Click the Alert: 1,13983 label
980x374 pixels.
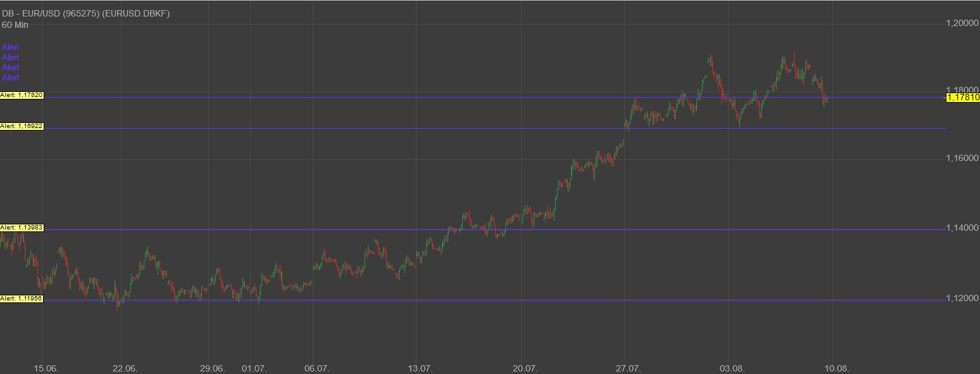[22, 228]
